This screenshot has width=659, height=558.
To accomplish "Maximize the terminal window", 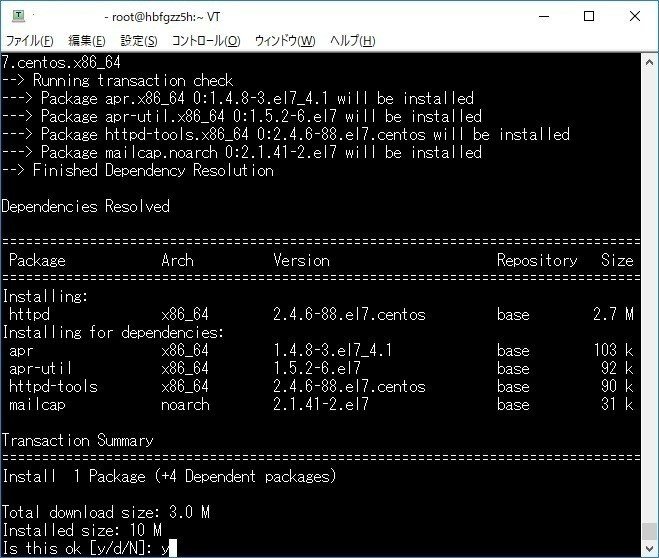I will 589,17.
